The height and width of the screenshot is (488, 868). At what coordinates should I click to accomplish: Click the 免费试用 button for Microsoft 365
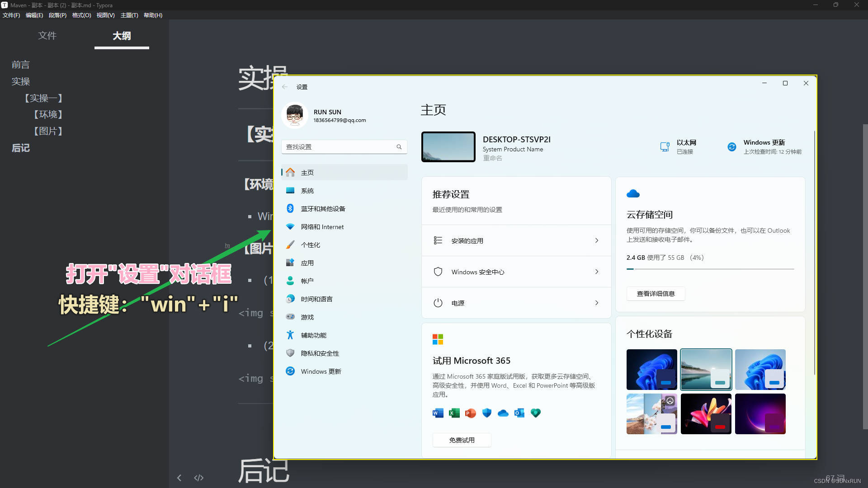pyautogui.click(x=462, y=440)
